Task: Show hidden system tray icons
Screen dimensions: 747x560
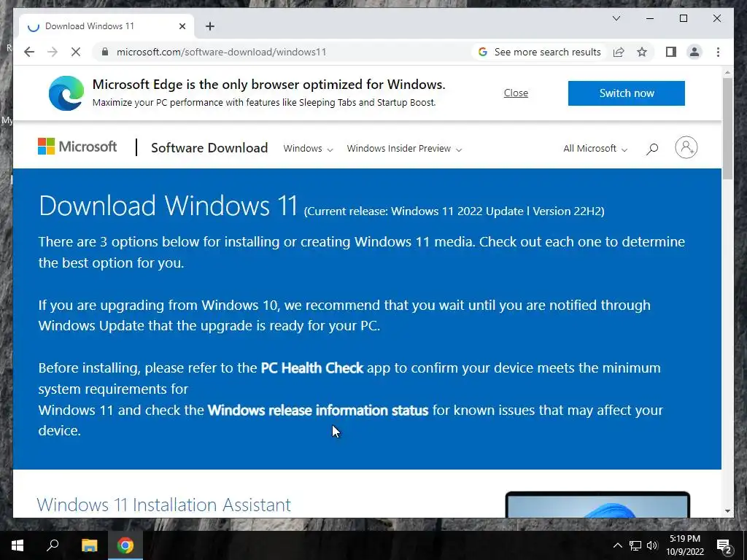Action: pos(617,545)
